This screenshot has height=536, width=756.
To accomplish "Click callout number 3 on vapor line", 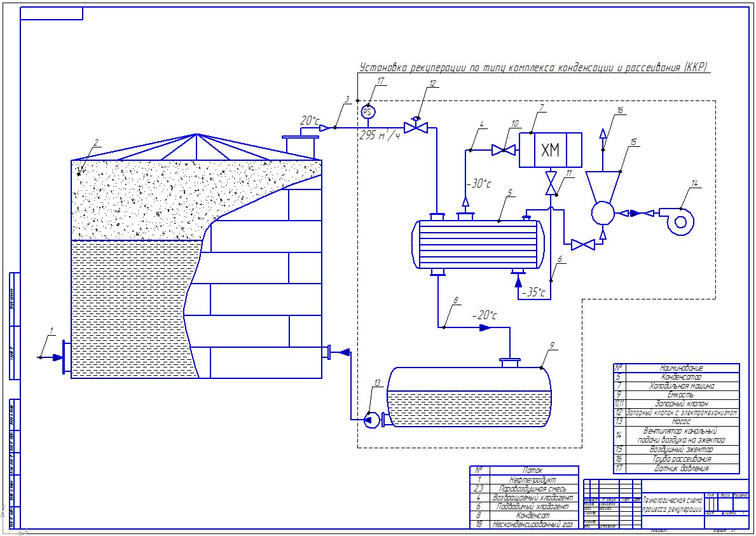I will coord(347,99).
